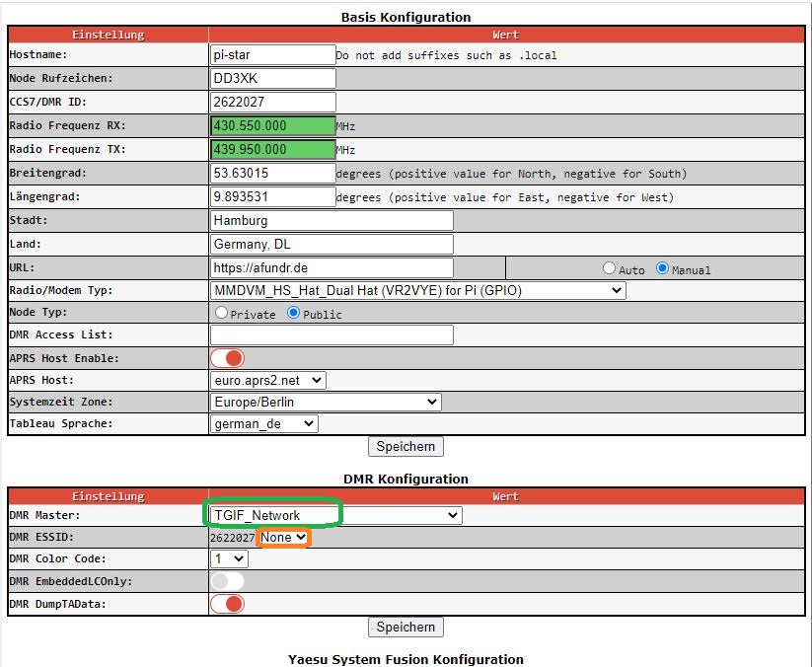Click the 'Yaesu System Fusion Konfiguration' heading
The width and height of the screenshot is (812, 667).
pyautogui.click(x=406, y=659)
